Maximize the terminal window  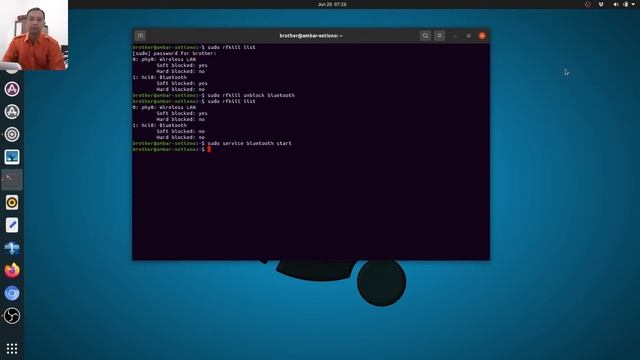click(x=469, y=36)
